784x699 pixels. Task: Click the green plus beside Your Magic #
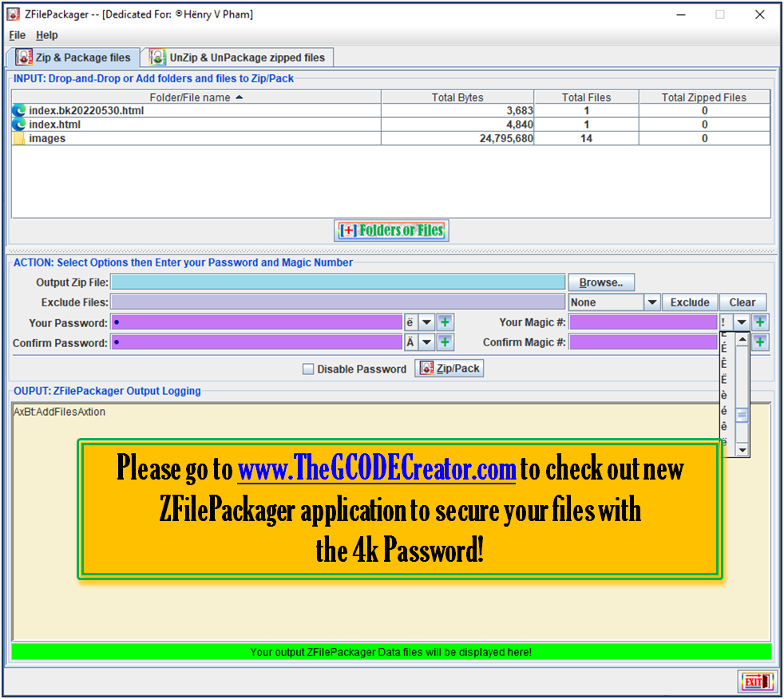coord(761,322)
